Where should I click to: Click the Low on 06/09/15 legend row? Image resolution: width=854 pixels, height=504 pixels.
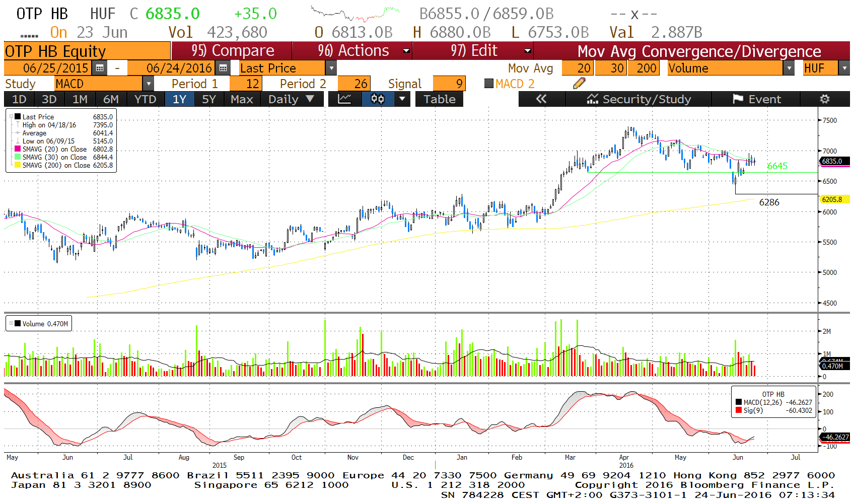point(64,141)
